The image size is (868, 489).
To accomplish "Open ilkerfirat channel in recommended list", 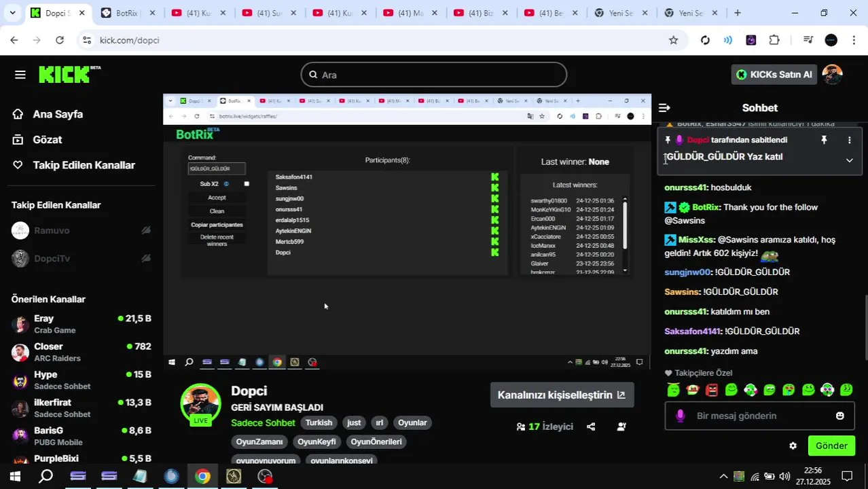I will click(x=82, y=408).
